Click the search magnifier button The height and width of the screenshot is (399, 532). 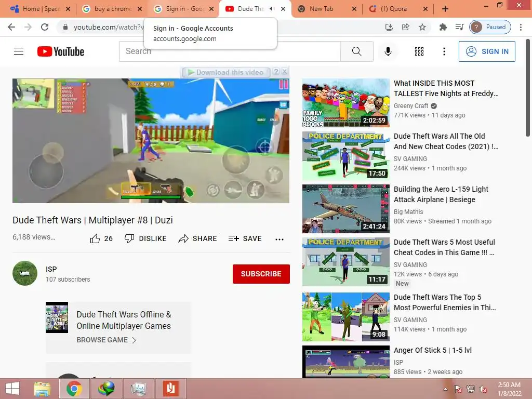click(356, 51)
